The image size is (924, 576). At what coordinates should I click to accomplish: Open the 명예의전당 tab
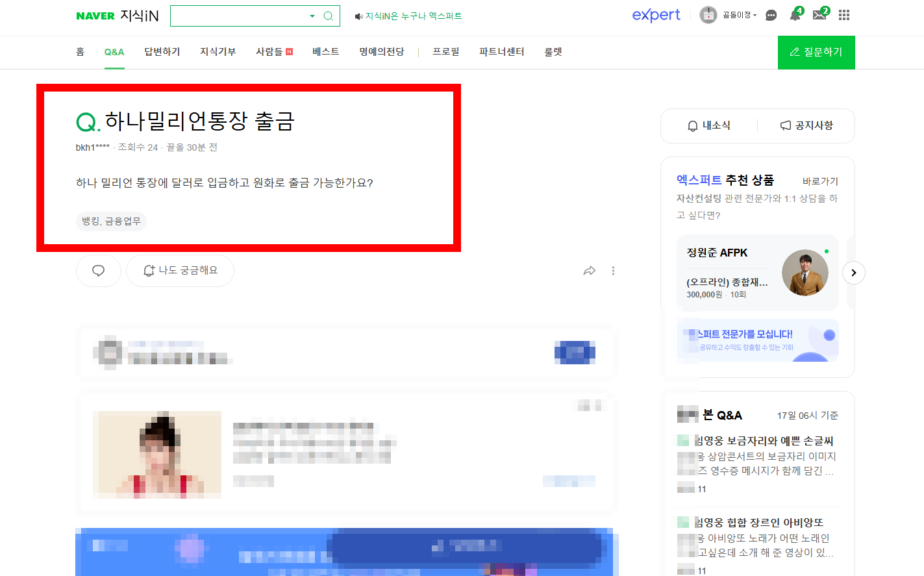[x=382, y=52]
